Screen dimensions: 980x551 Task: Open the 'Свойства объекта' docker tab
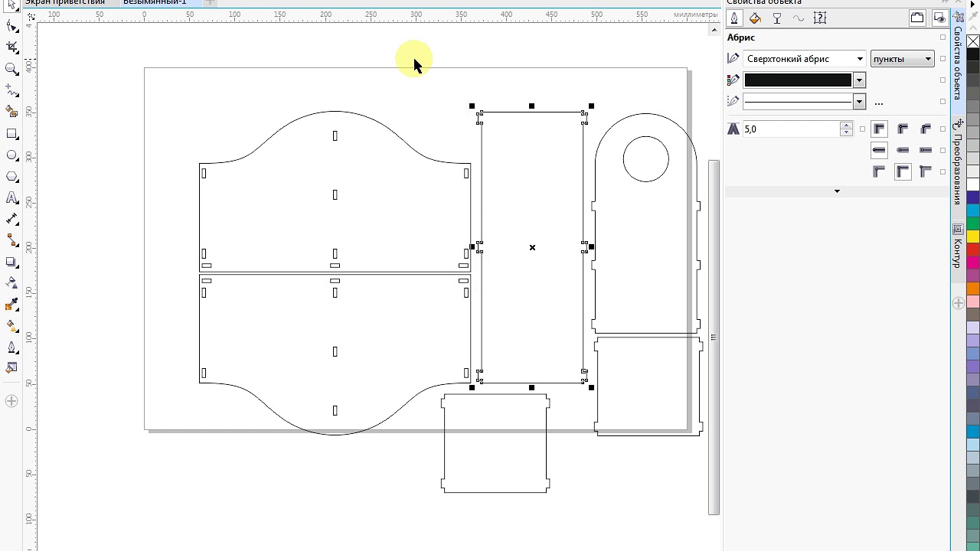coord(958,63)
